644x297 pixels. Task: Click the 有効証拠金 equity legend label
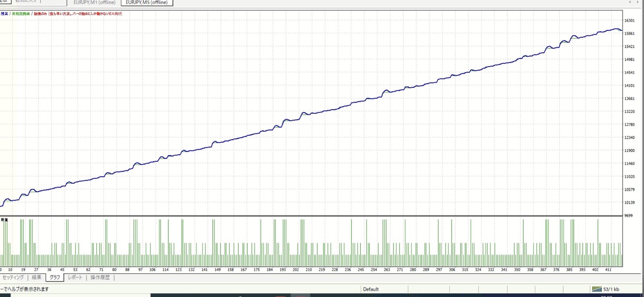[21, 14]
